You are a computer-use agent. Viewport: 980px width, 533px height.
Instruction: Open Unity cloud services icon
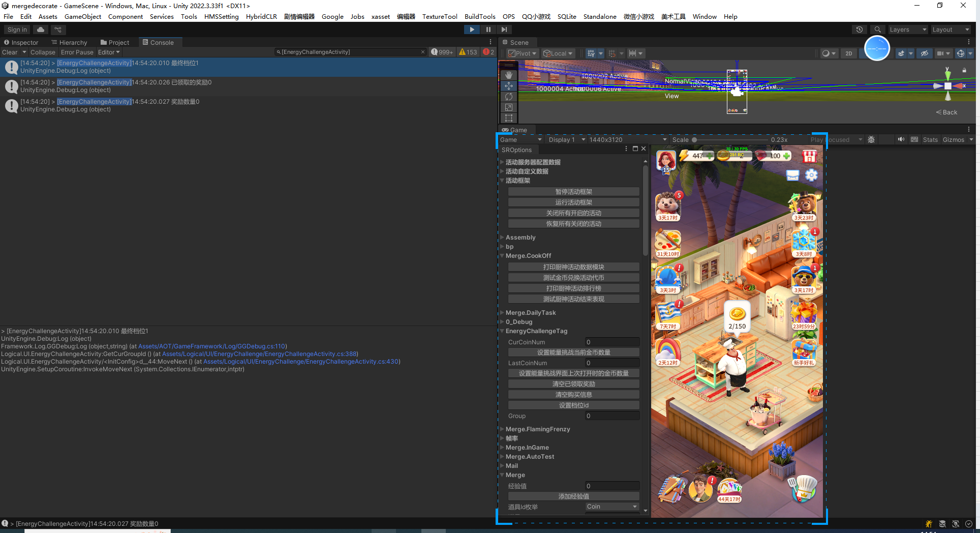click(41, 29)
